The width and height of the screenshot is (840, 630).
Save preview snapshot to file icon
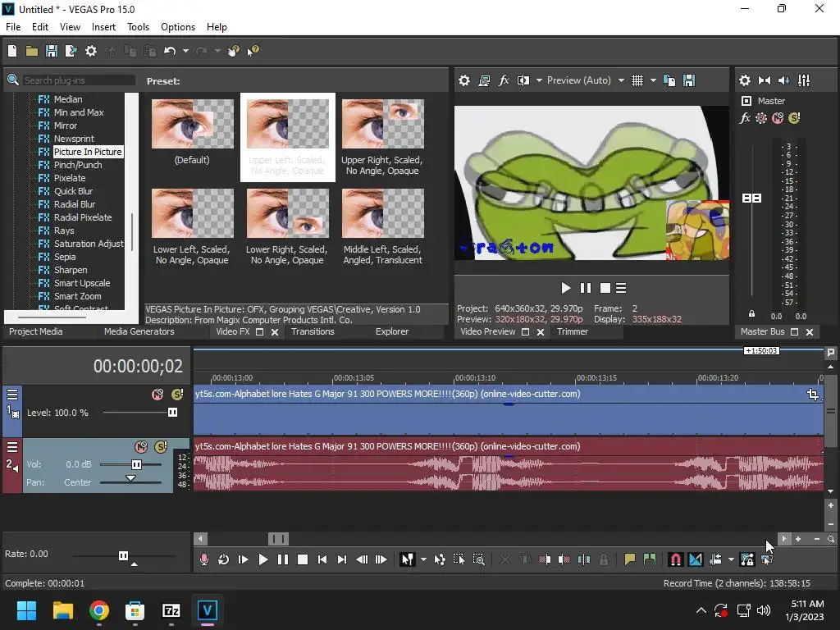(689, 80)
